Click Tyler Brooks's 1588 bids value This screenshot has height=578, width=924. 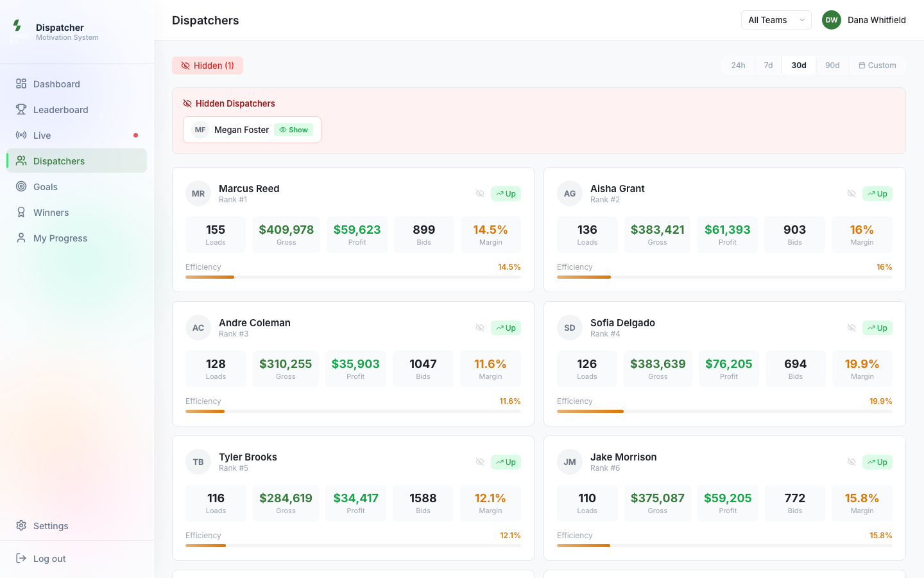coord(423,498)
